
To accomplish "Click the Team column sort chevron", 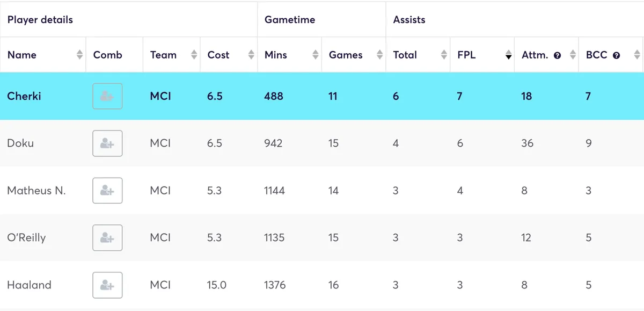I will 193,55.
